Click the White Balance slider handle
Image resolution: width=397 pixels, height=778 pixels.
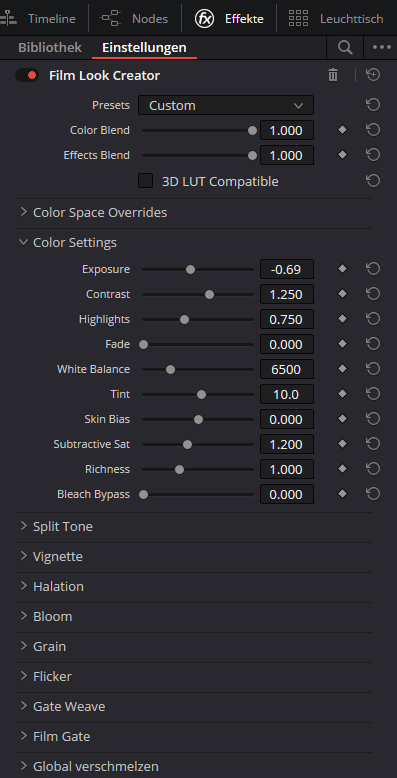click(x=170, y=370)
